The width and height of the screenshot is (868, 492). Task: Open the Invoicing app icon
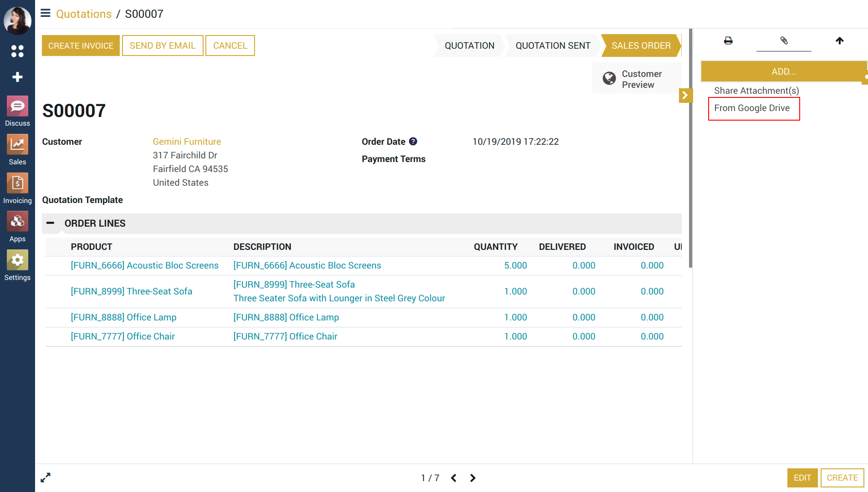tap(17, 188)
